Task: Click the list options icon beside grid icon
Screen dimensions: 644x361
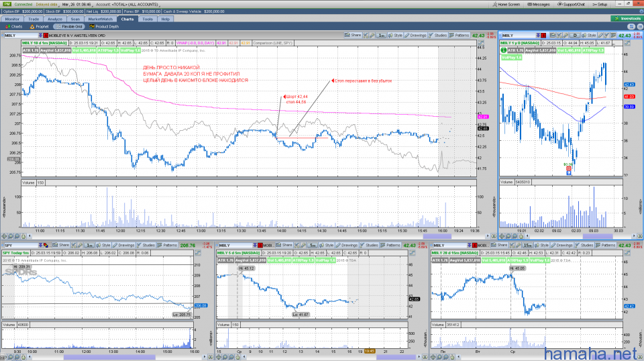Action: [x=639, y=26]
